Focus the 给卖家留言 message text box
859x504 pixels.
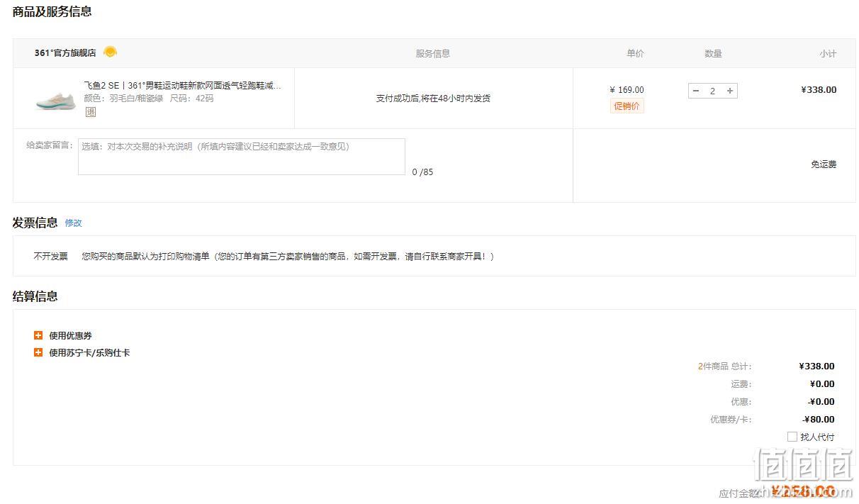coord(241,157)
